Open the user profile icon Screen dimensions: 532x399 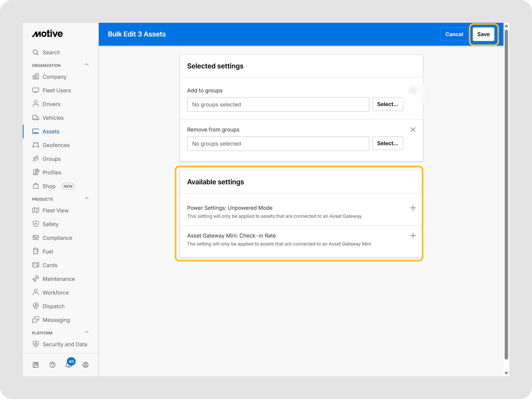point(85,365)
